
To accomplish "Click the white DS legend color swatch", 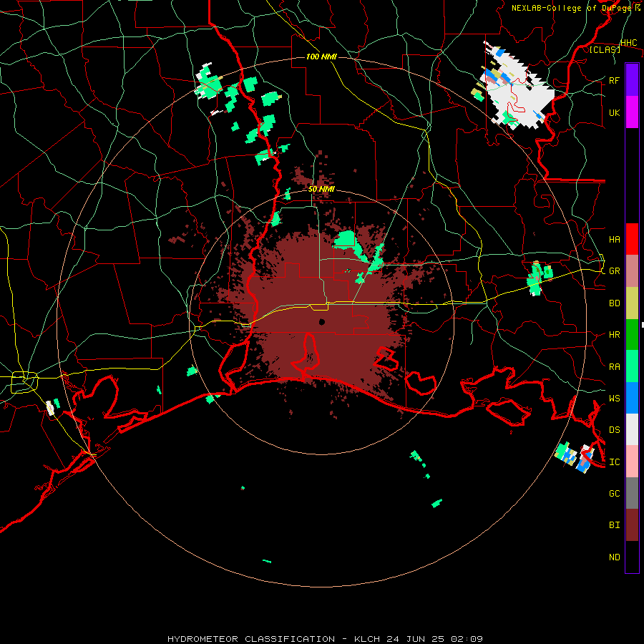I will (x=632, y=429).
